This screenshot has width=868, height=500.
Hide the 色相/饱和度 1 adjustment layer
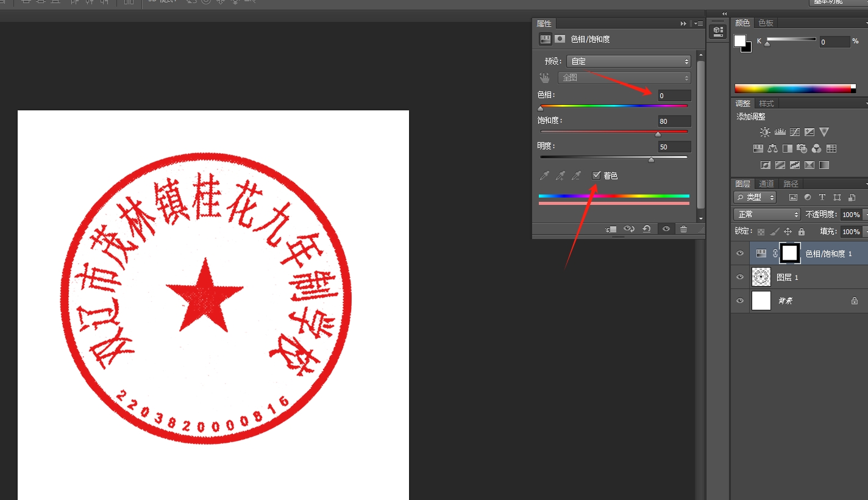pyautogui.click(x=739, y=253)
